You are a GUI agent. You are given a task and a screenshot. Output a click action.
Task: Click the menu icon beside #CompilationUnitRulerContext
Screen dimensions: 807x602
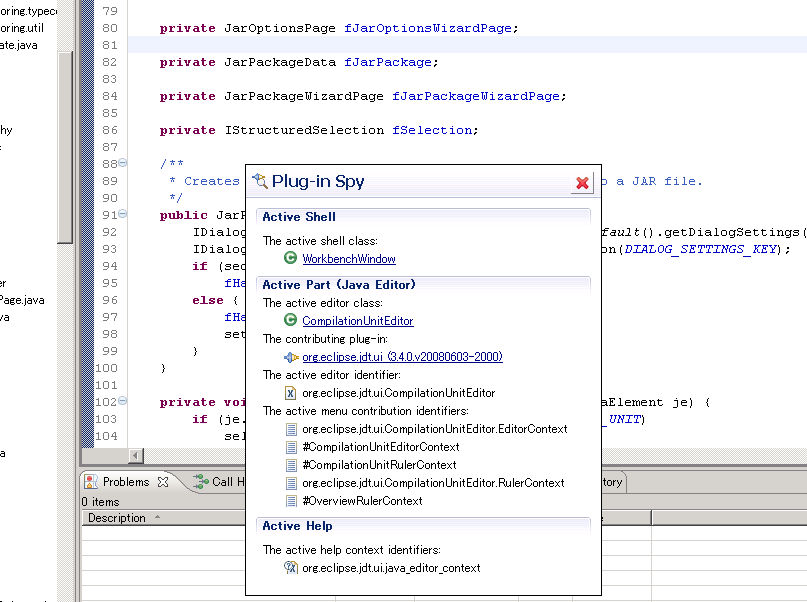pos(291,465)
